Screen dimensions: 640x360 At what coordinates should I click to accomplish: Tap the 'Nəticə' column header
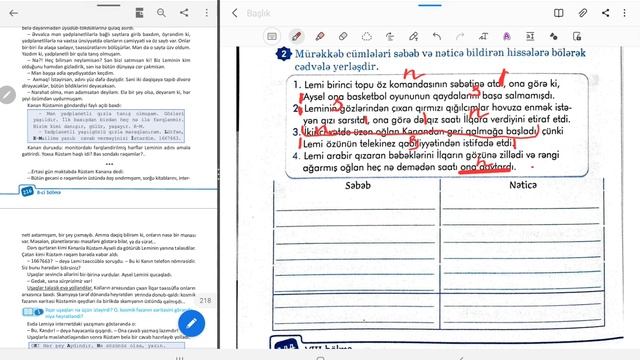tap(523, 185)
